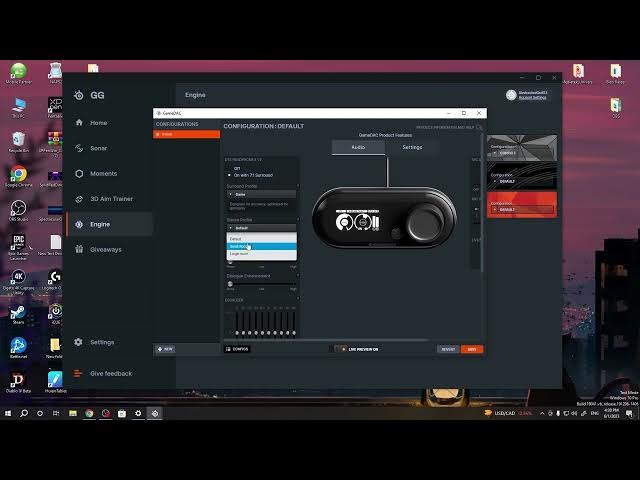Select the red device card Default configuration
640x480 pixels.
(x=522, y=204)
